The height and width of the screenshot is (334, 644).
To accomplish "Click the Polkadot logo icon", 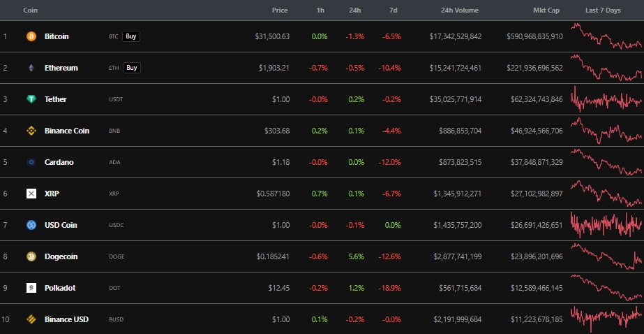I will 31,288.
